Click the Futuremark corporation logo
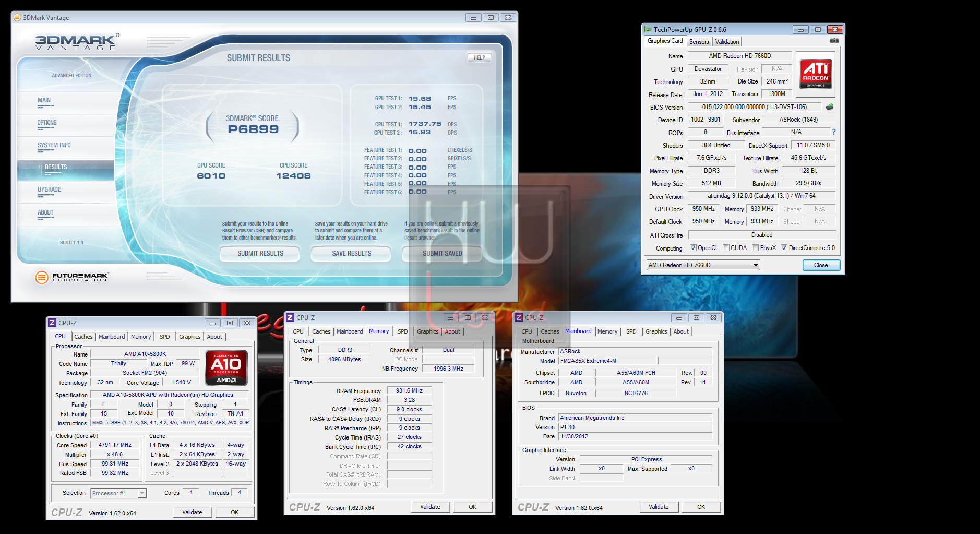This screenshot has width=980, height=534. click(x=72, y=277)
